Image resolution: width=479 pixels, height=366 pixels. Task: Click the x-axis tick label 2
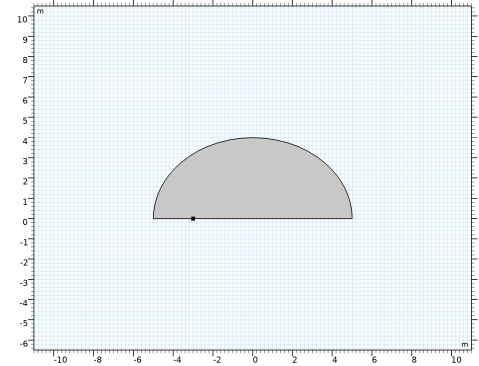[294, 360]
